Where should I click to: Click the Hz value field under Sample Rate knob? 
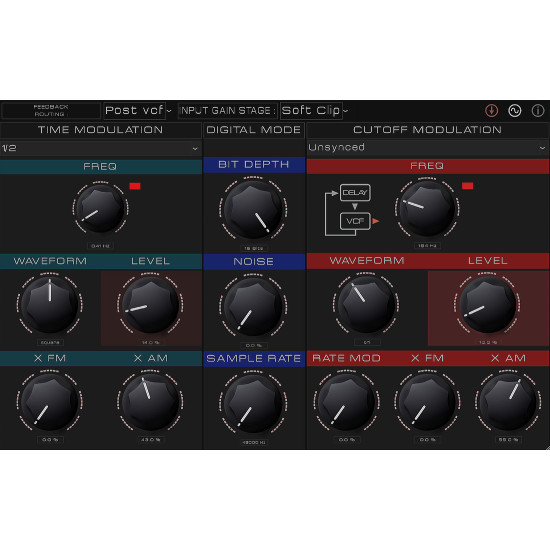click(x=253, y=442)
